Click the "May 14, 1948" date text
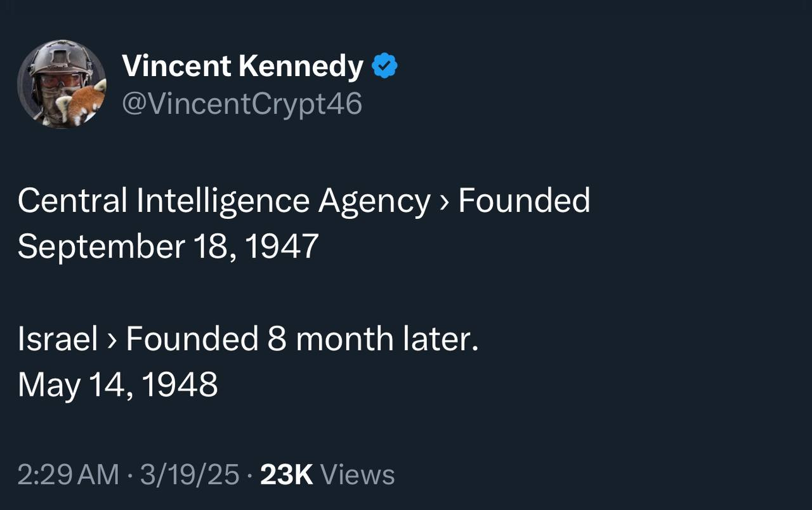The height and width of the screenshot is (510, 812). (118, 384)
